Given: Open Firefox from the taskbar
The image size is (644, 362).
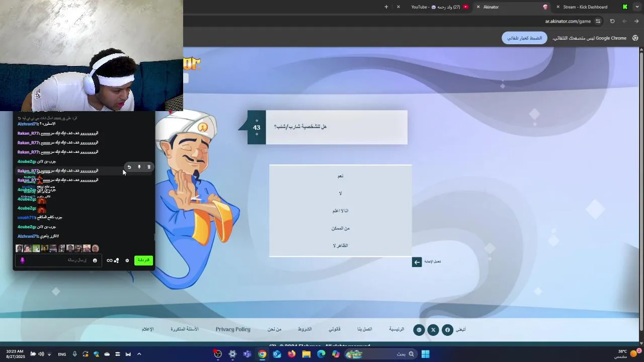Looking at the screenshot, I should coord(292,354).
